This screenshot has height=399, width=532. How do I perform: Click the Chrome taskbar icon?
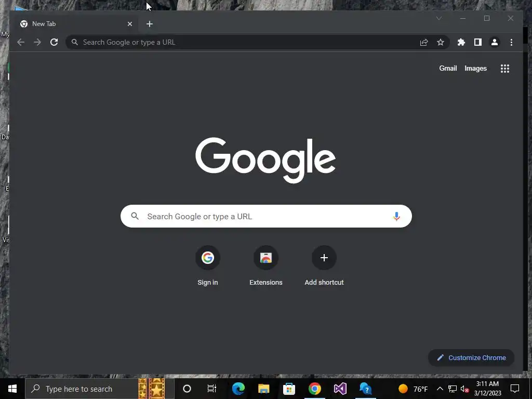(314, 389)
